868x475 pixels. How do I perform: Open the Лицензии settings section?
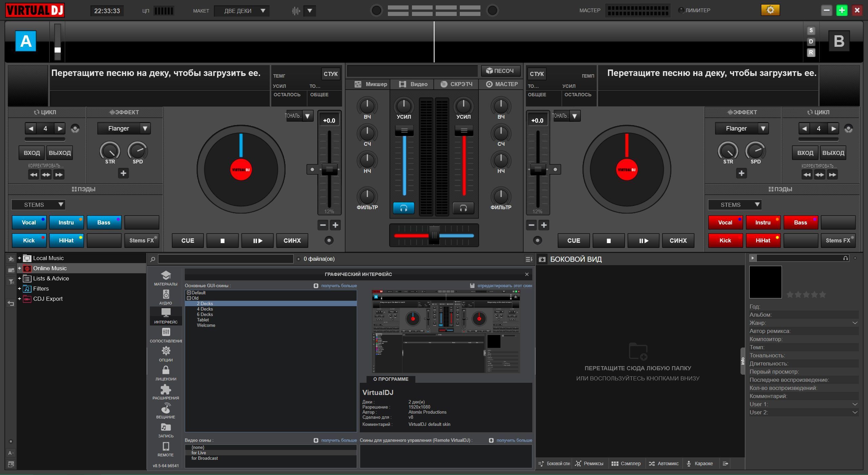tap(166, 373)
